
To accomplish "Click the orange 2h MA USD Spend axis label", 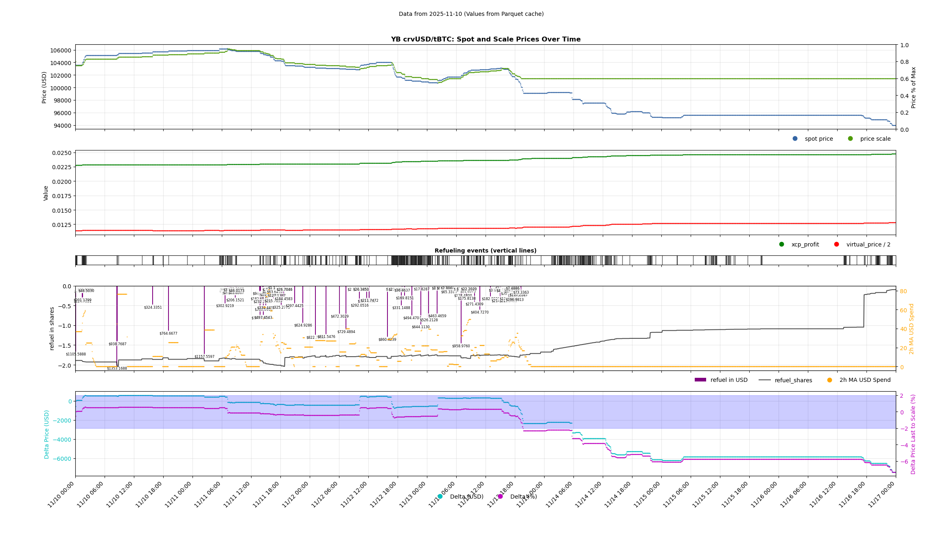I will (911, 329).
